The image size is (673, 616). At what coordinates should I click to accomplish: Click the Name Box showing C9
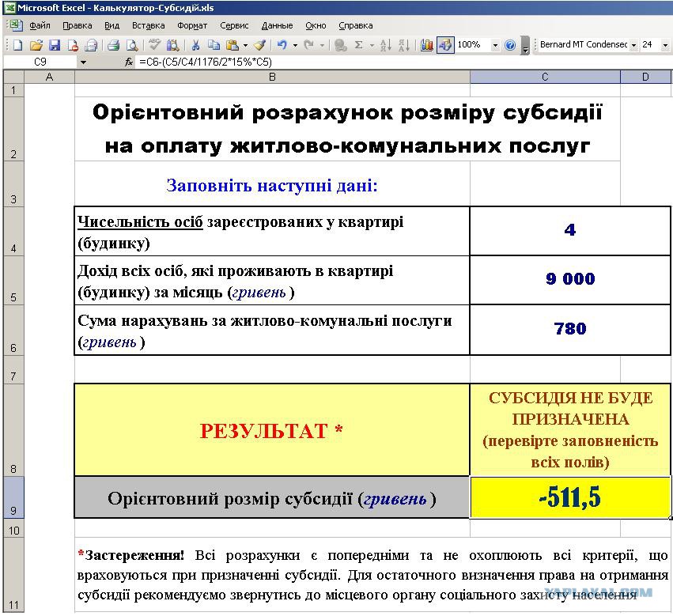(x=40, y=62)
